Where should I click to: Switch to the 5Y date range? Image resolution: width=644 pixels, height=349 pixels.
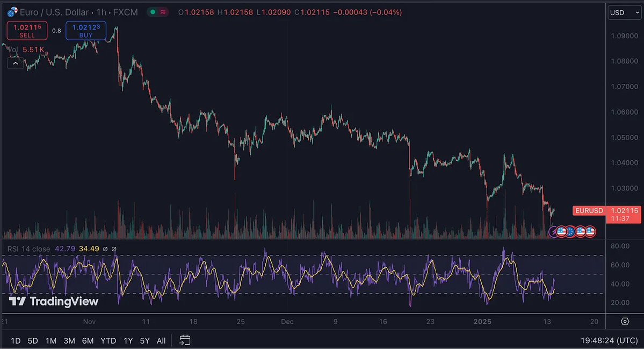(x=144, y=340)
